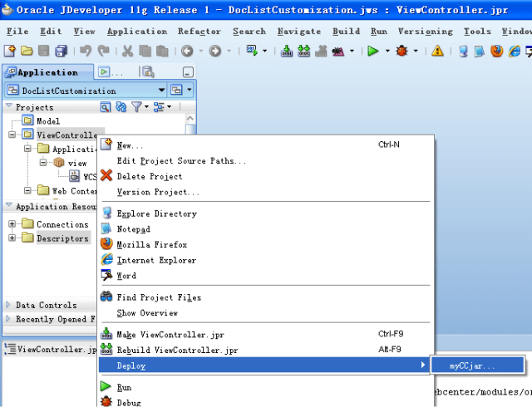Image resolution: width=532 pixels, height=412 pixels.
Task: Select myCCjar... in Deploy submenu
Action: click(x=472, y=365)
